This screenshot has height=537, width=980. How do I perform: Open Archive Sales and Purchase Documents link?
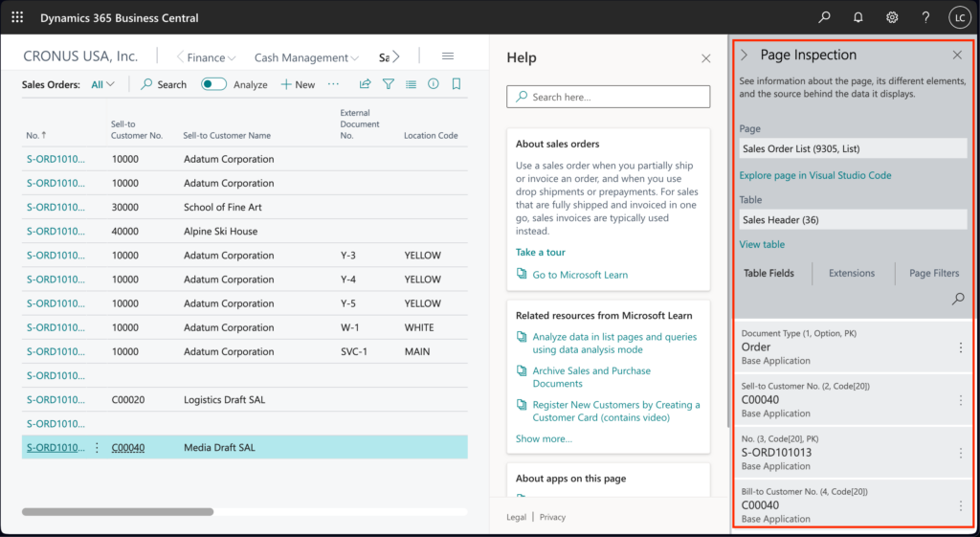(x=591, y=377)
